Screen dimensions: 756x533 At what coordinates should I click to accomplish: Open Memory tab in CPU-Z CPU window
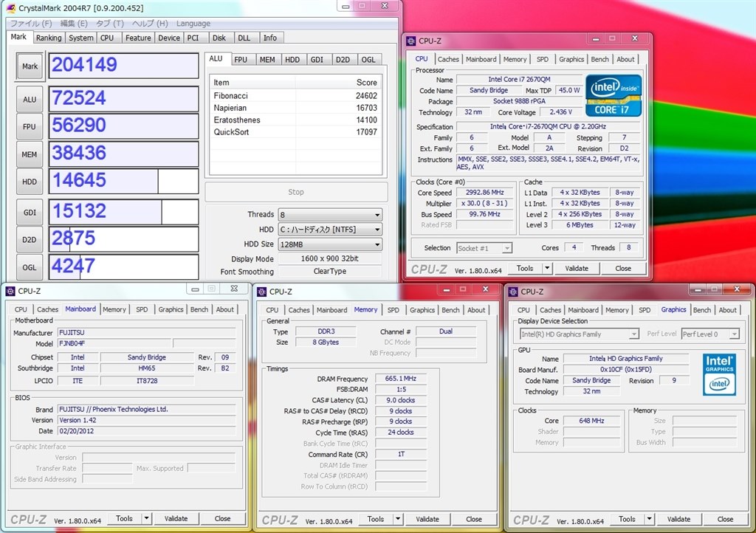tap(515, 59)
